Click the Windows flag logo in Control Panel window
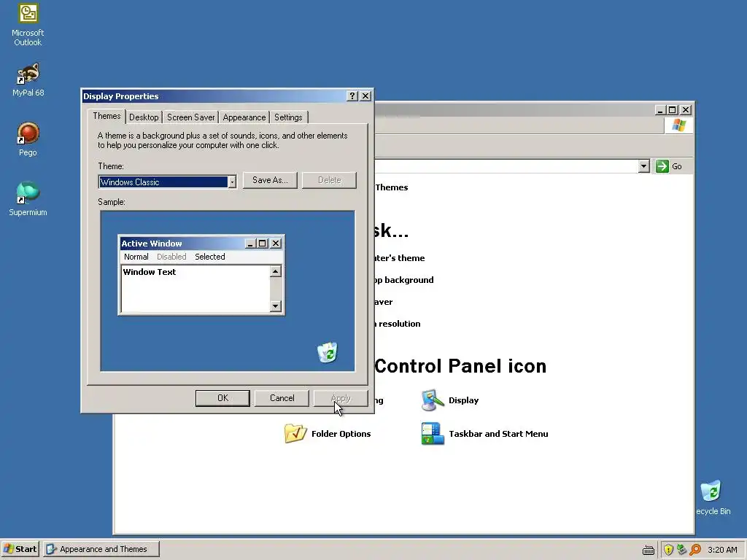 click(x=679, y=125)
